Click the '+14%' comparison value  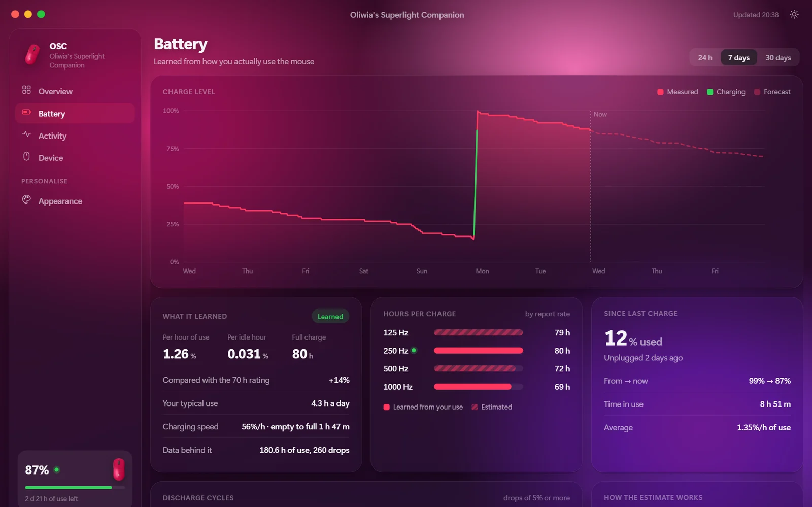click(339, 380)
